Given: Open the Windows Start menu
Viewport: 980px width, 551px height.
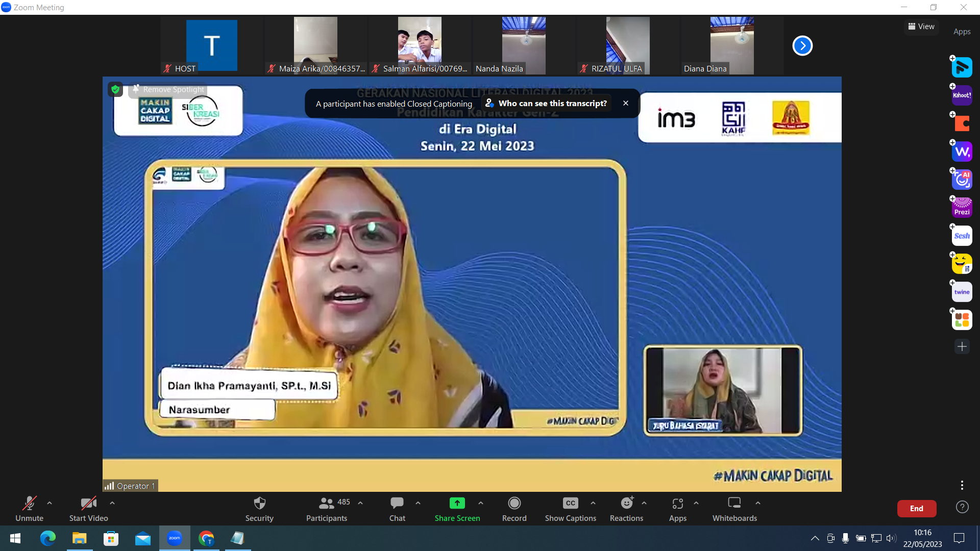Looking at the screenshot, I should tap(15, 538).
